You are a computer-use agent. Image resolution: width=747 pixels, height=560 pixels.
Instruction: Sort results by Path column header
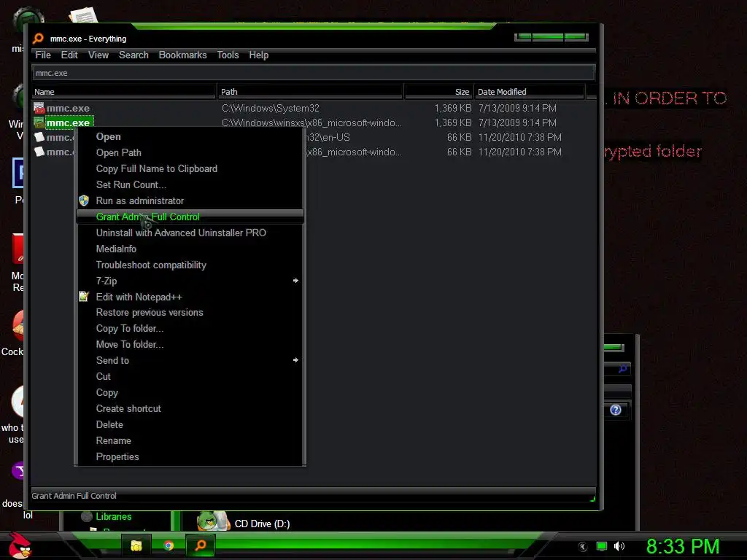tap(310, 92)
